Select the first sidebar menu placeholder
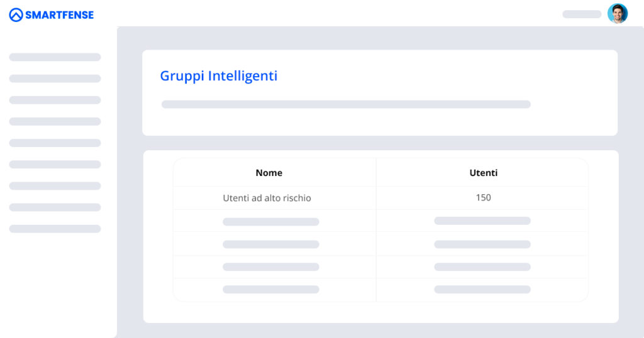The image size is (644, 338). 55,57
